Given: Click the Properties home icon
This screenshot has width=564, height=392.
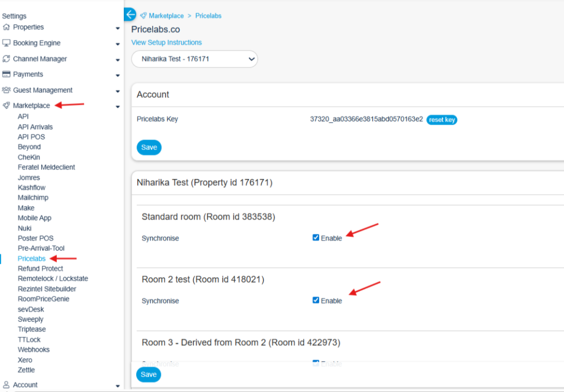Looking at the screenshot, I should click(x=6, y=27).
